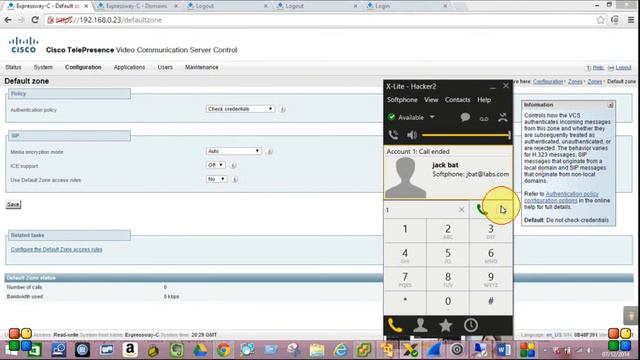Open the X-Lite call history clock tab
Image resolution: width=640 pixels, height=360 pixels.
[x=471, y=325]
